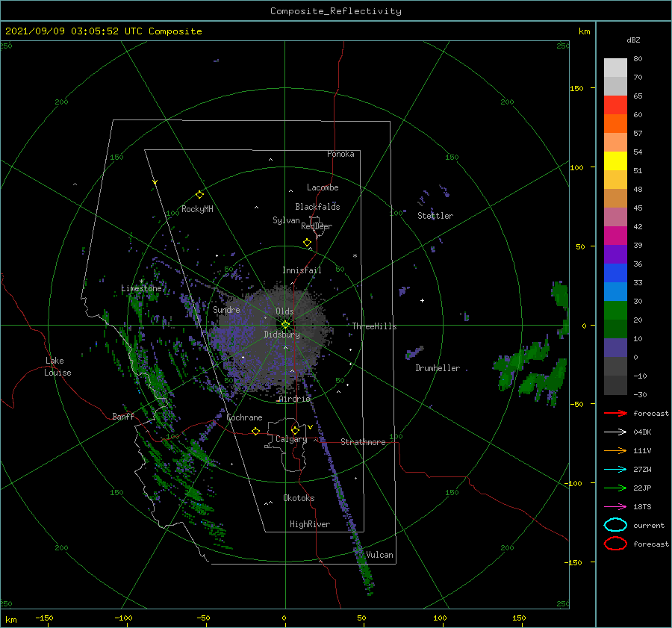Click the Okotoks label
The width and height of the screenshot is (672, 628).
coord(299,498)
